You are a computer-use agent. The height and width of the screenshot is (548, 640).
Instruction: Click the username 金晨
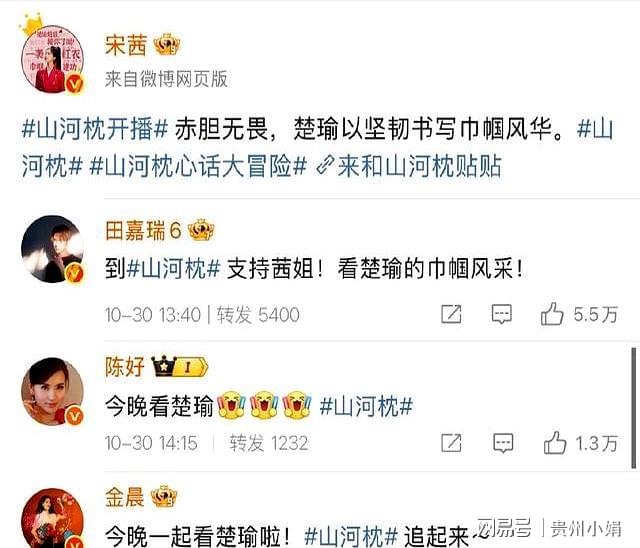click(x=125, y=497)
